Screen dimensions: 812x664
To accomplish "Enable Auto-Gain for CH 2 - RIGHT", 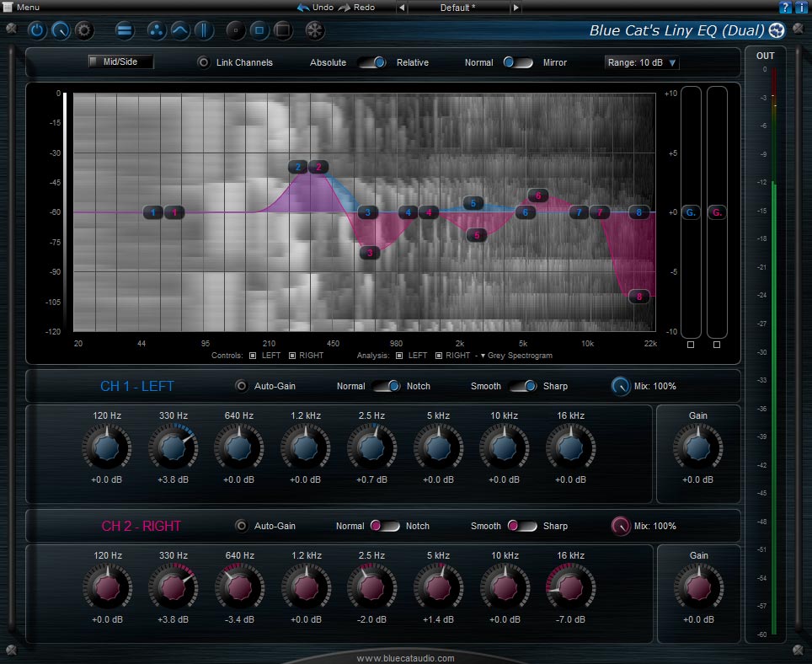I will (x=243, y=525).
